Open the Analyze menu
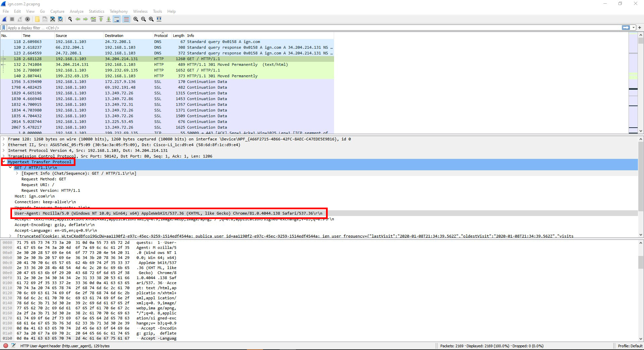644x350 pixels. pos(76,11)
